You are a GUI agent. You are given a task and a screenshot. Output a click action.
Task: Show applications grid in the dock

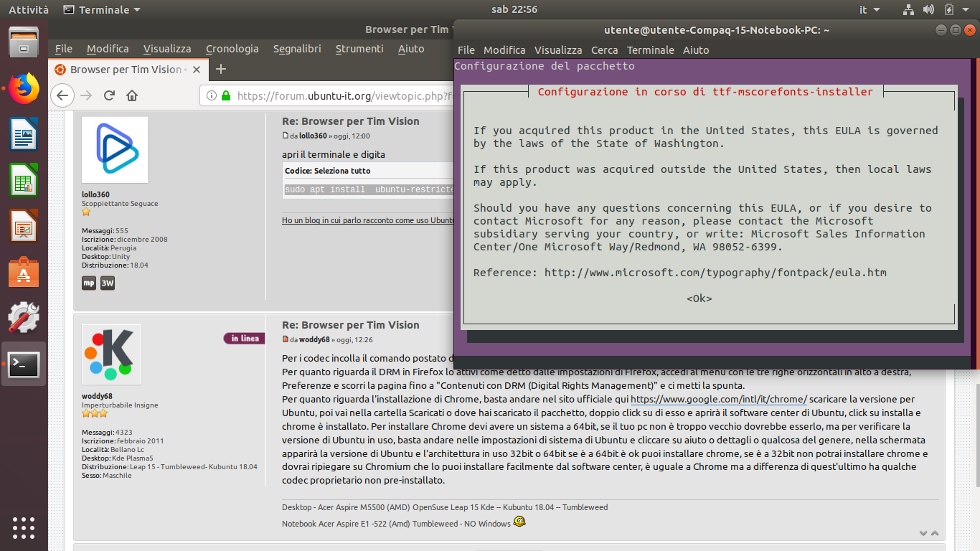click(24, 527)
